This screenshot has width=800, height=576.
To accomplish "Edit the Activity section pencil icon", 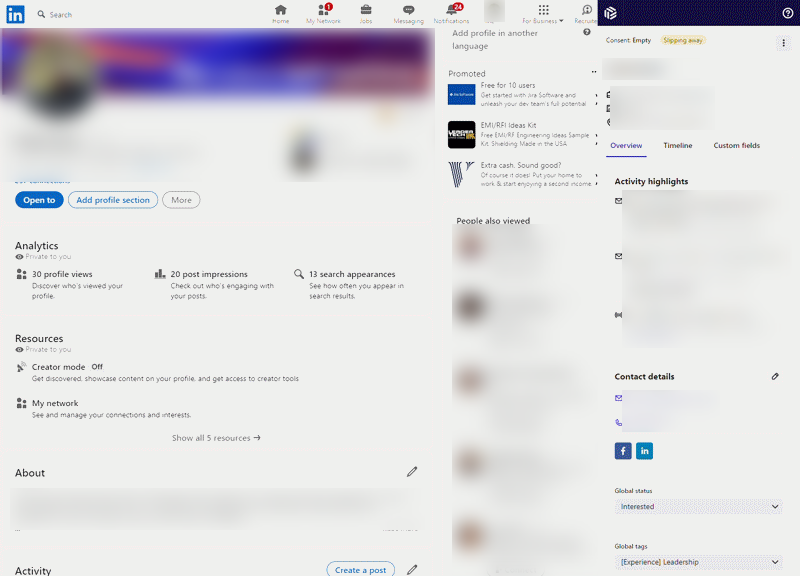I will pyautogui.click(x=412, y=569).
